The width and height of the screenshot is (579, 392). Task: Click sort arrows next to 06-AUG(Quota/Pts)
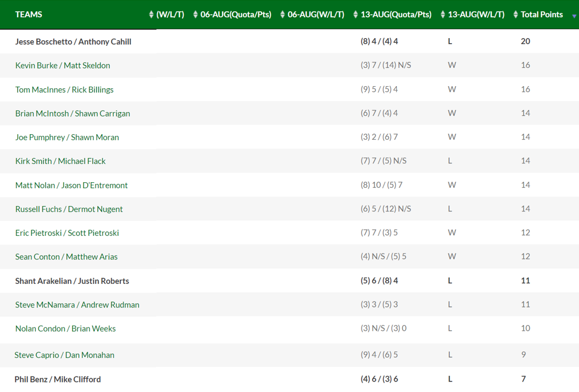tap(195, 15)
